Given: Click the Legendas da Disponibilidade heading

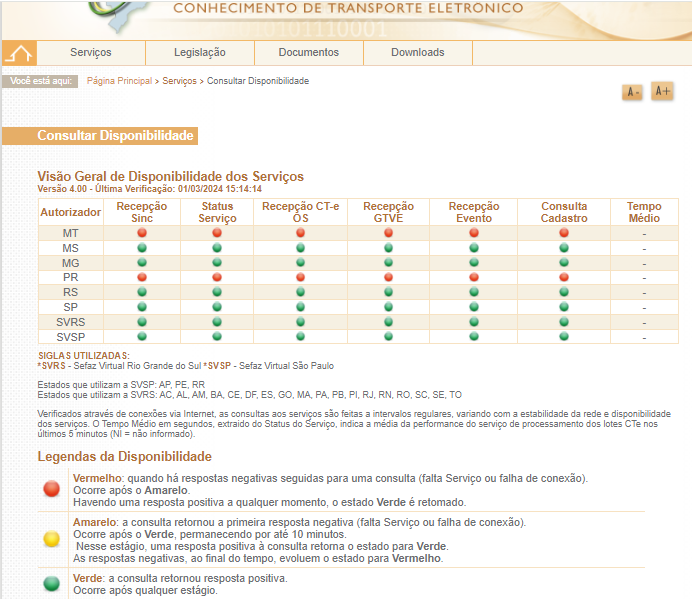Looking at the screenshot, I should coord(124,456).
